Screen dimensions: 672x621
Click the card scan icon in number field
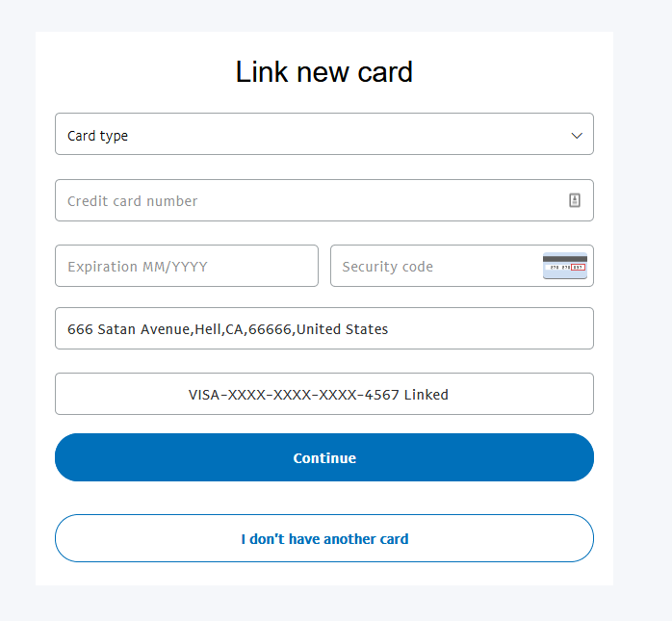[575, 200]
